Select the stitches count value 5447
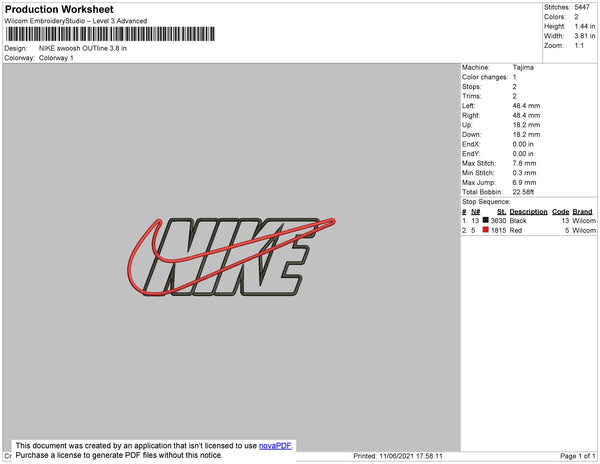Image resolution: width=600 pixels, height=464 pixels. point(582,7)
